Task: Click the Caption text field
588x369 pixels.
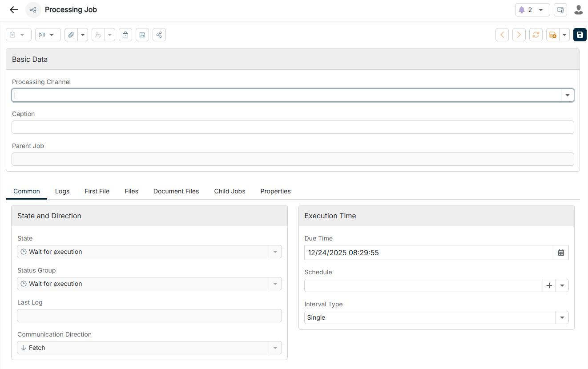Action: (x=293, y=127)
